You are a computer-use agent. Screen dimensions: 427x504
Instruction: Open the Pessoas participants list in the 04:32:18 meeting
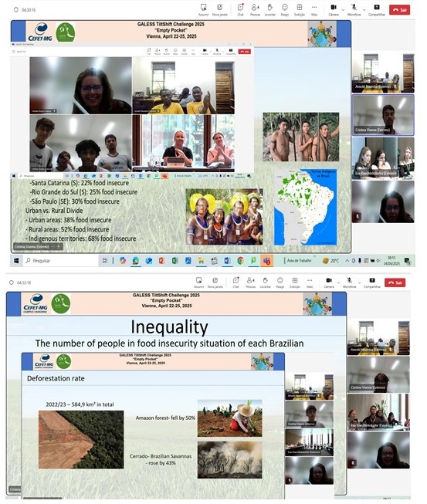(250, 282)
